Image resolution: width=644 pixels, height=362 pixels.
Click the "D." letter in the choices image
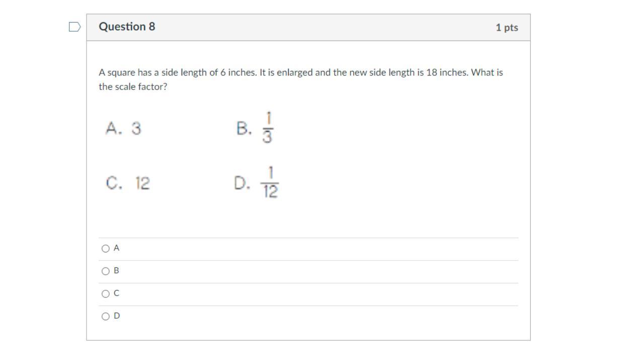(x=242, y=183)
